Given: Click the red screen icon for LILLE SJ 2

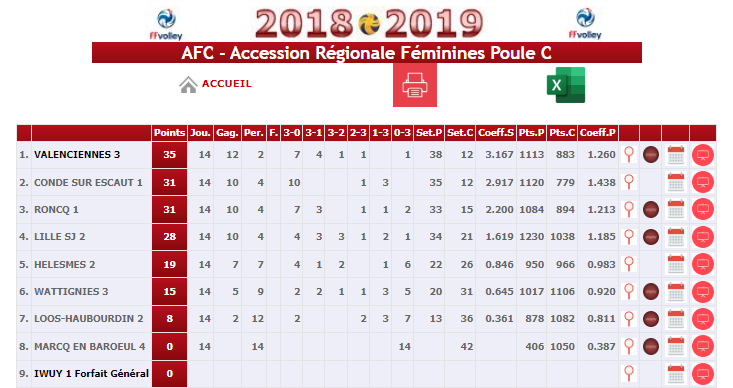Looking at the screenshot, I should click(703, 237).
